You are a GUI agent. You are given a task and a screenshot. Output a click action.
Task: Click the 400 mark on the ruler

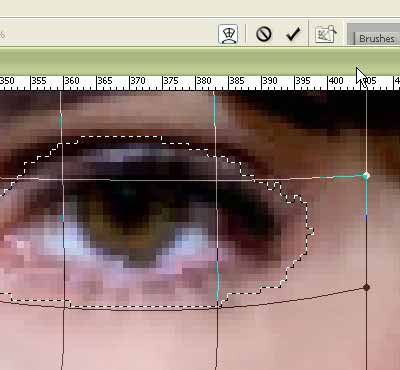(x=336, y=81)
